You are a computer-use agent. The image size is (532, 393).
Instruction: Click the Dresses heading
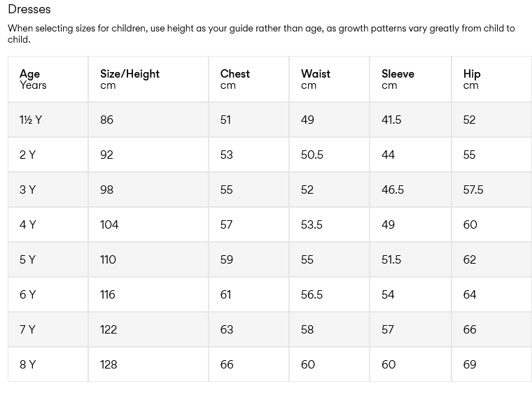coord(29,10)
